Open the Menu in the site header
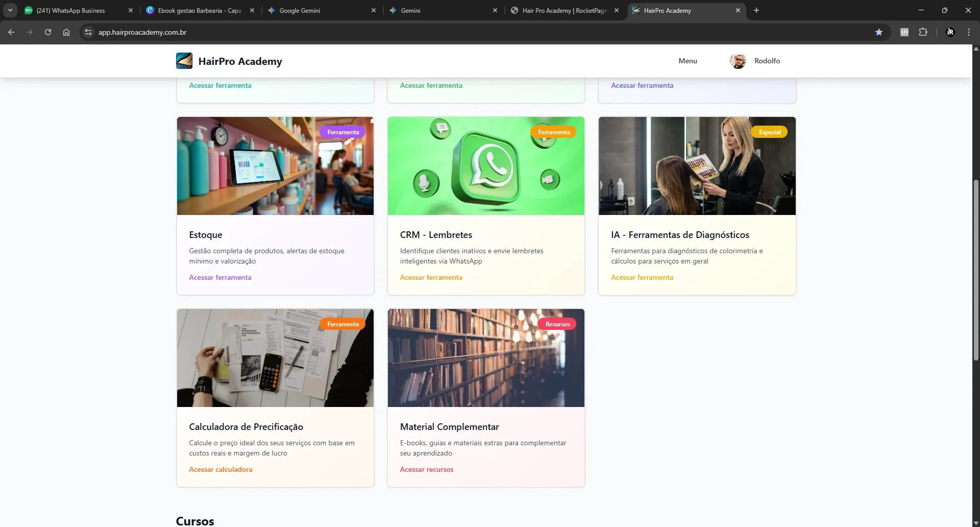The width and height of the screenshot is (980, 527). (x=688, y=61)
